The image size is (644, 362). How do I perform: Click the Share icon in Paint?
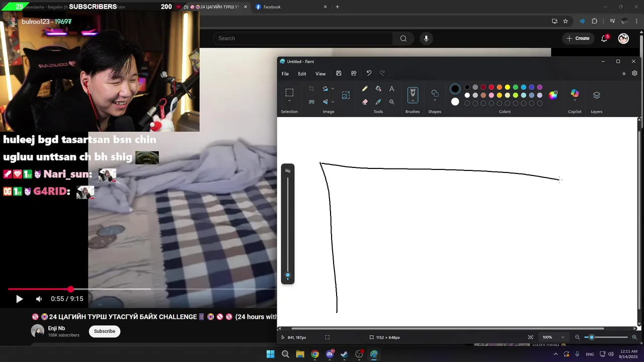coord(354,73)
